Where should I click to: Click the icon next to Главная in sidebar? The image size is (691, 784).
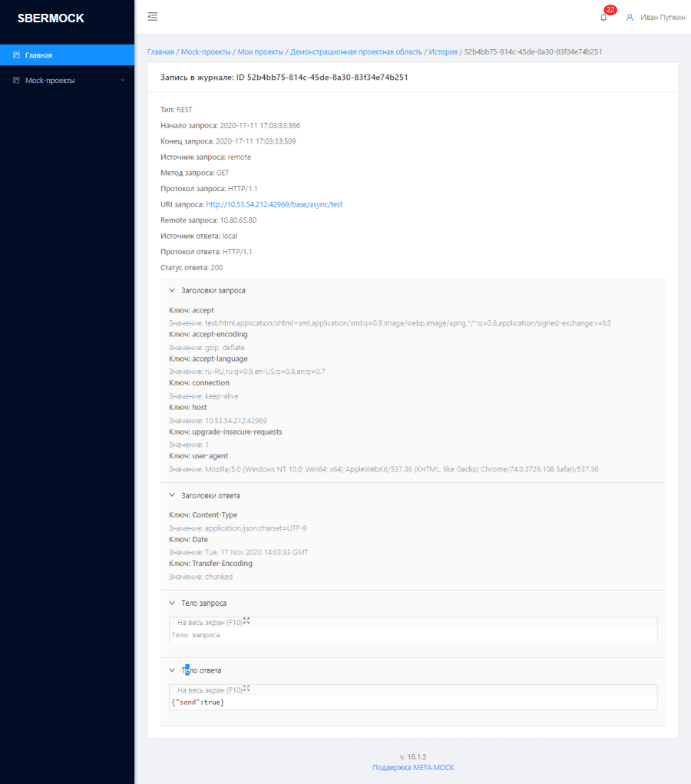(x=16, y=55)
